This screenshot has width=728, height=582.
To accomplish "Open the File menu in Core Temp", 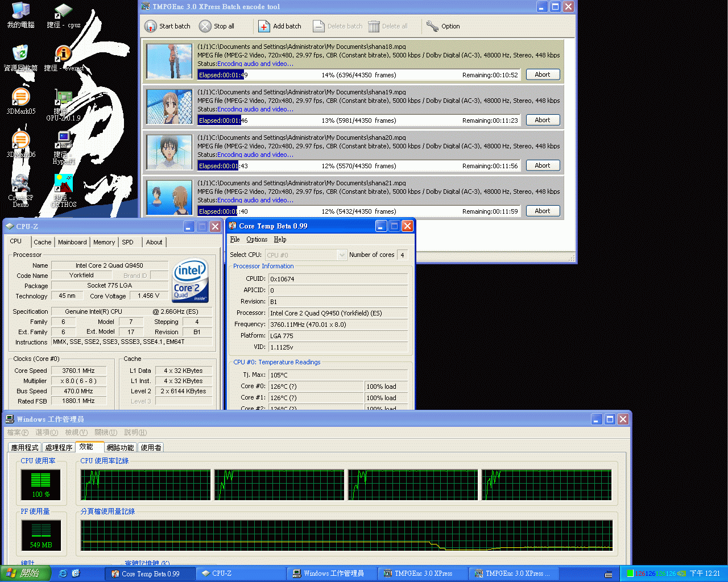I will point(235,239).
